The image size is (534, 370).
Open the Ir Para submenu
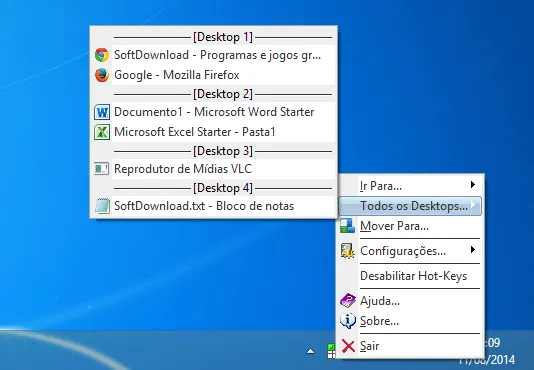411,186
